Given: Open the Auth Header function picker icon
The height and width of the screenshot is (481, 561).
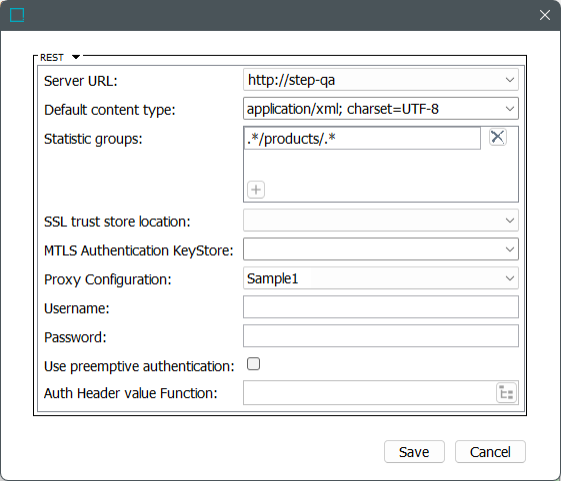Looking at the screenshot, I should click(506, 393).
